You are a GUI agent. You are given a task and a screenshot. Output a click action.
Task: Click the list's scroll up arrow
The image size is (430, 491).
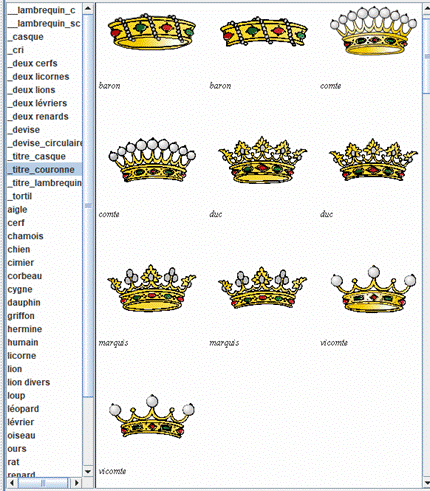click(x=88, y=8)
